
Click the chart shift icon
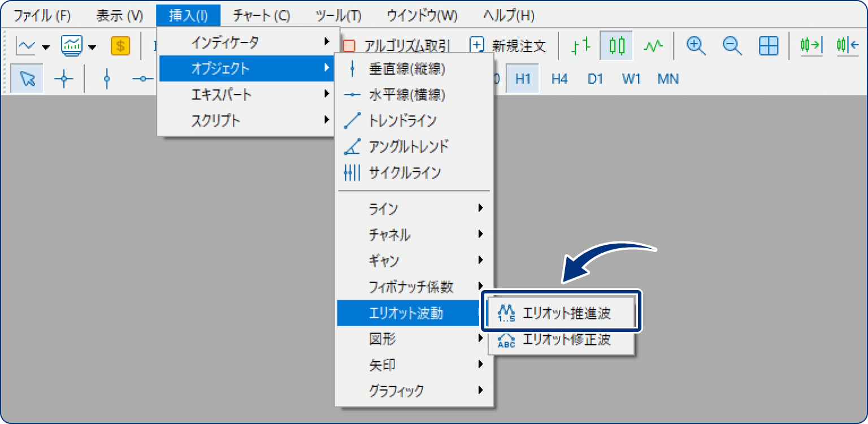[847, 46]
